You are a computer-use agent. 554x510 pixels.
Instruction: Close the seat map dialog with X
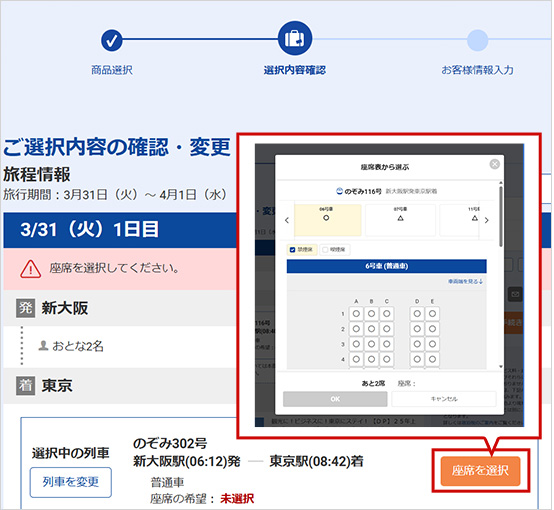[x=495, y=164]
